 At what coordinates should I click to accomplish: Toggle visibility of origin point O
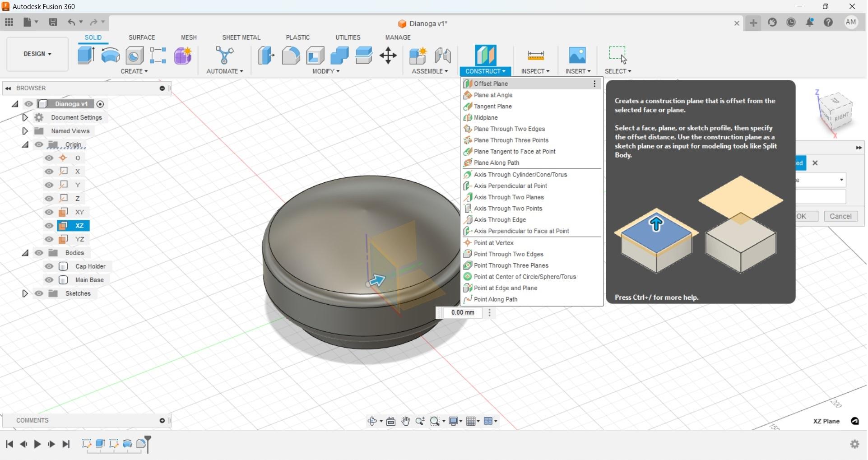[x=49, y=158]
